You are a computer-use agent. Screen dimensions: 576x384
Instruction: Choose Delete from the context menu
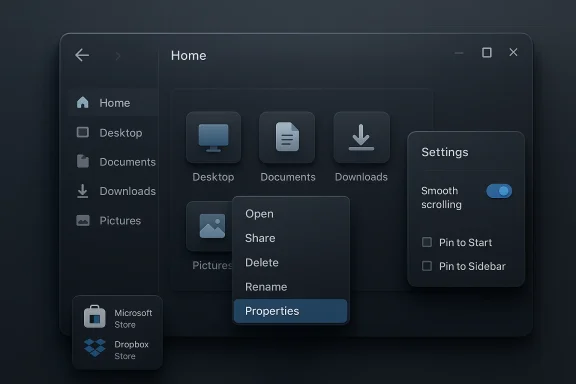point(291,262)
